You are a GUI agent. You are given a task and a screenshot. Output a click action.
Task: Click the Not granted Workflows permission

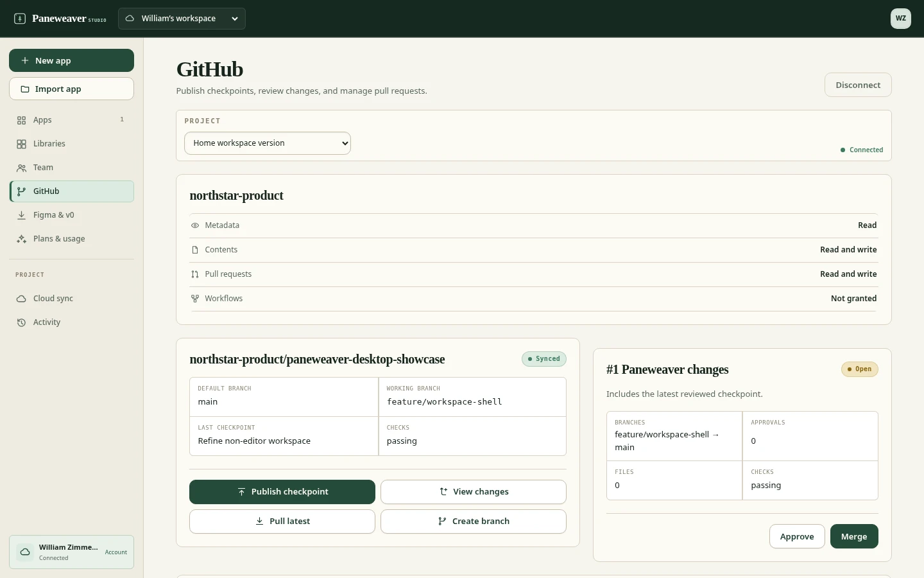pyautogui.click(x=853, y=299)
